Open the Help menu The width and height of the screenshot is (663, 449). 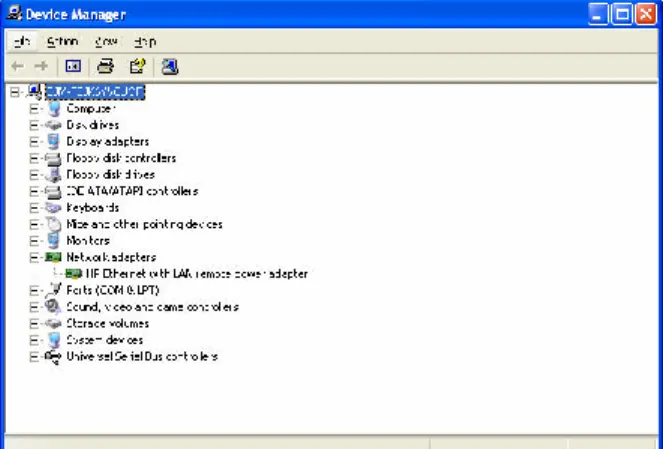(145, 41)
